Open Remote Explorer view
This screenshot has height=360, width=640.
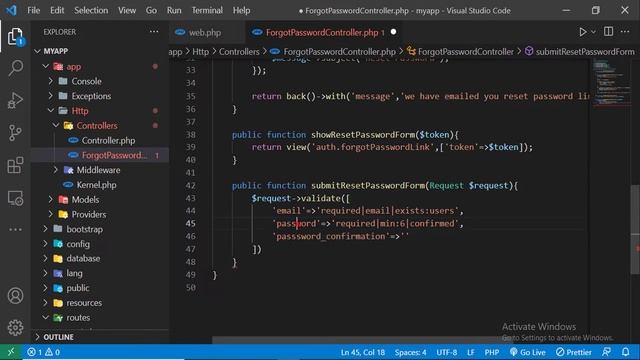point(16,198)
